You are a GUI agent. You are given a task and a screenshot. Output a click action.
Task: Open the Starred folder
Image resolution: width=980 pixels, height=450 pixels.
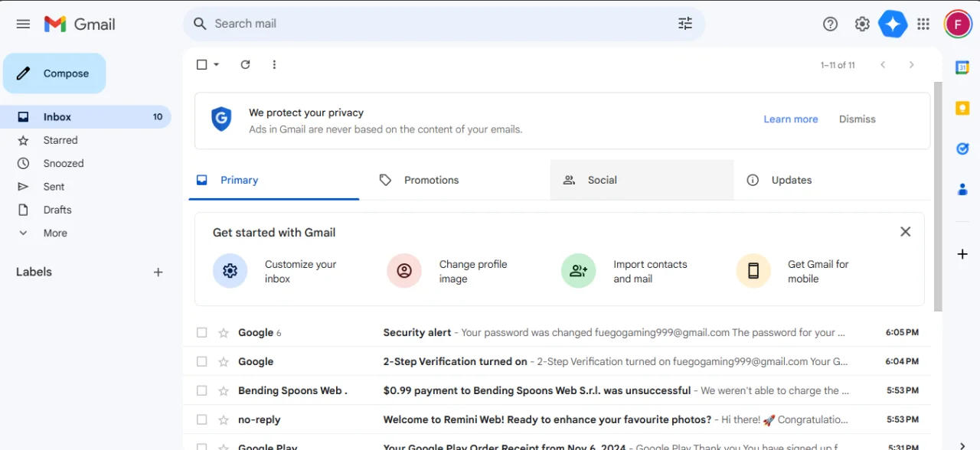point(86,140)
